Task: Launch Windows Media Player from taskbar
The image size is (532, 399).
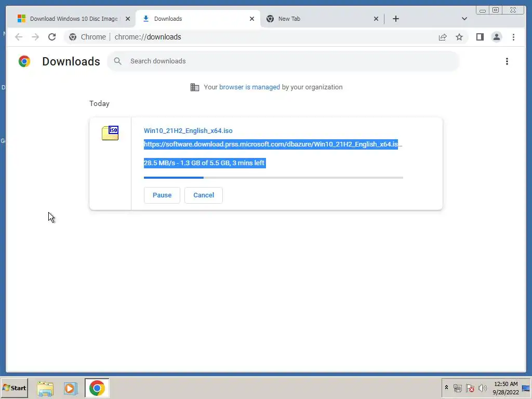Action: point(71,388)
